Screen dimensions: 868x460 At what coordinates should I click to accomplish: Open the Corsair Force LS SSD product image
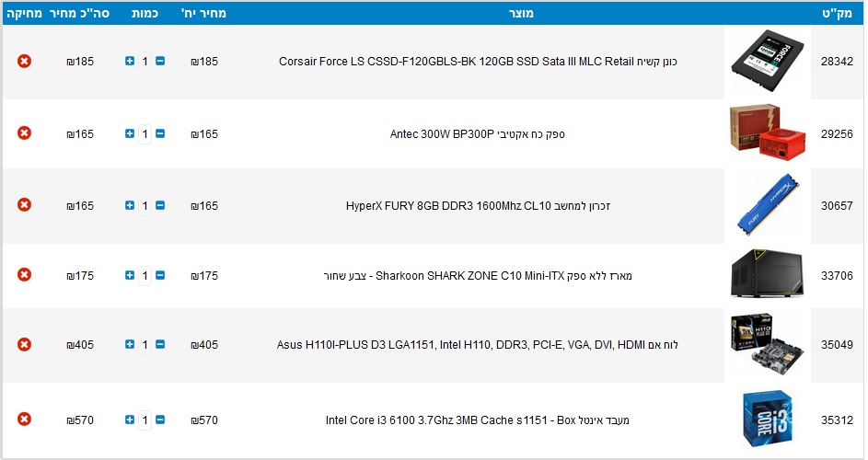(768, 61)
